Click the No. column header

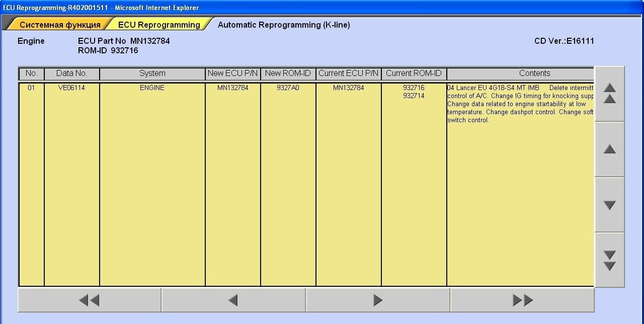[31, 73]
